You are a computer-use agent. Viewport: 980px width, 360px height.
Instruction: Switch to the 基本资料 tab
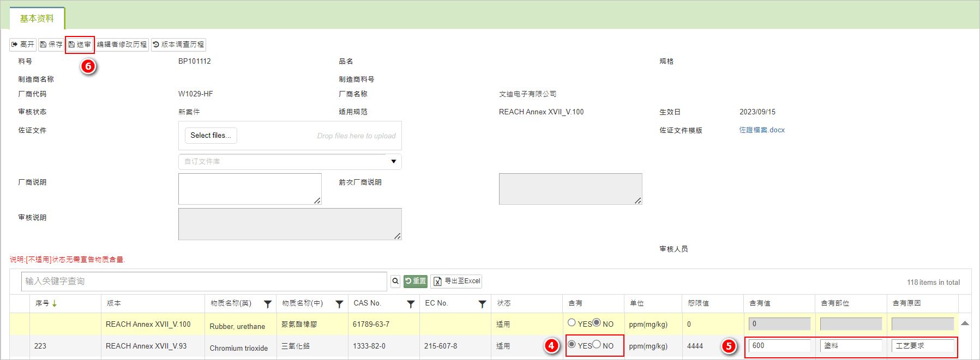coord(37,19)
